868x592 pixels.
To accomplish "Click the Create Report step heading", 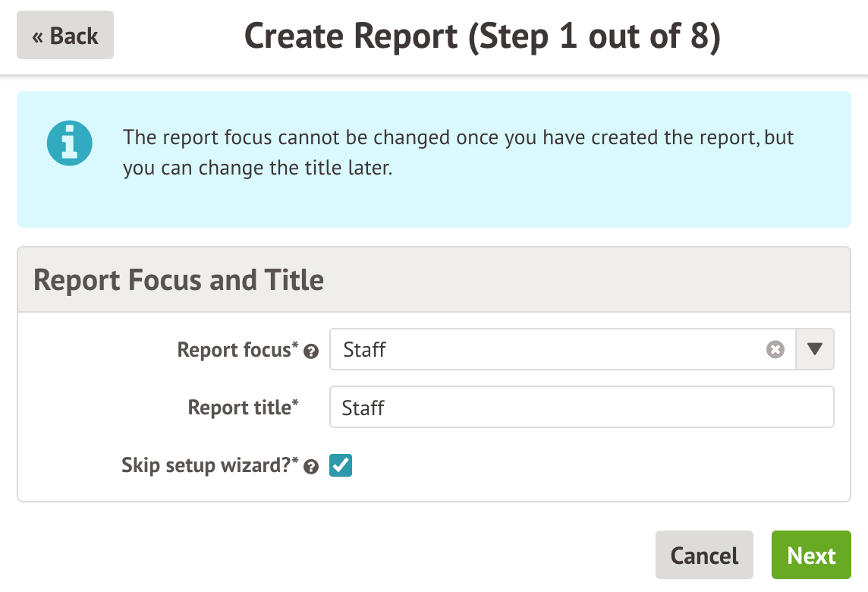I will (482, 36).
